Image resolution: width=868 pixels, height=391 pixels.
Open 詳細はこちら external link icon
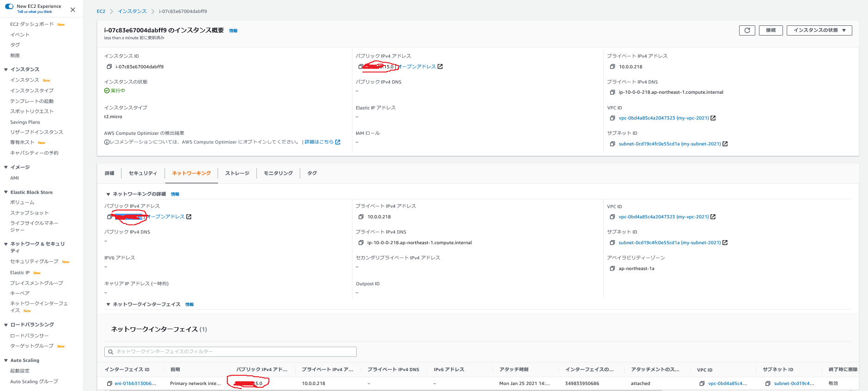(x=338, y=142)
